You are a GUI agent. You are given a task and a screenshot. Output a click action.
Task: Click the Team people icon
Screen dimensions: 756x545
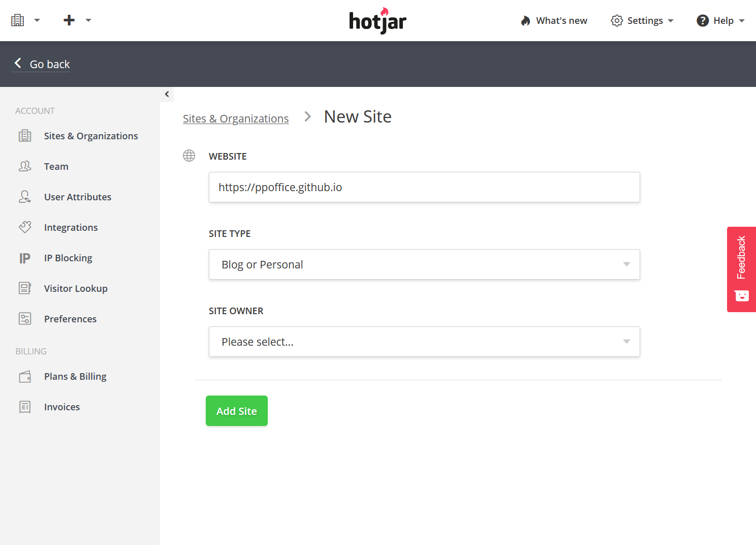tap(25, 166)
